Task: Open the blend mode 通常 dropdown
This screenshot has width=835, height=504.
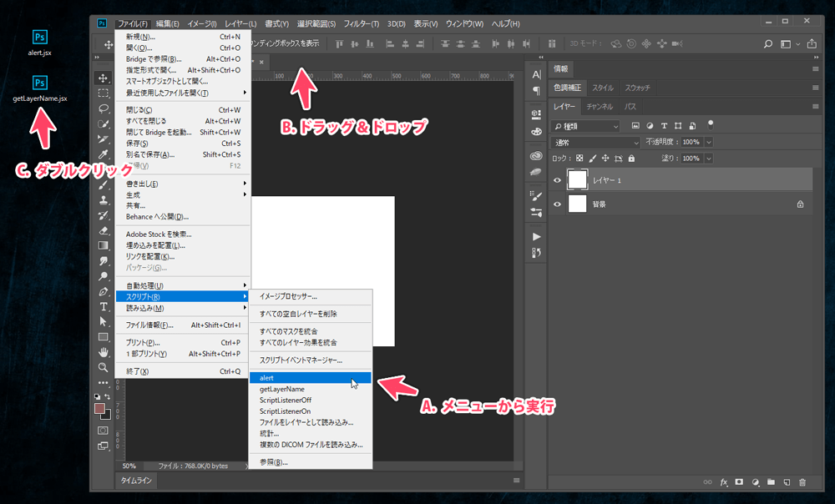Action: [x=595, y=143]
